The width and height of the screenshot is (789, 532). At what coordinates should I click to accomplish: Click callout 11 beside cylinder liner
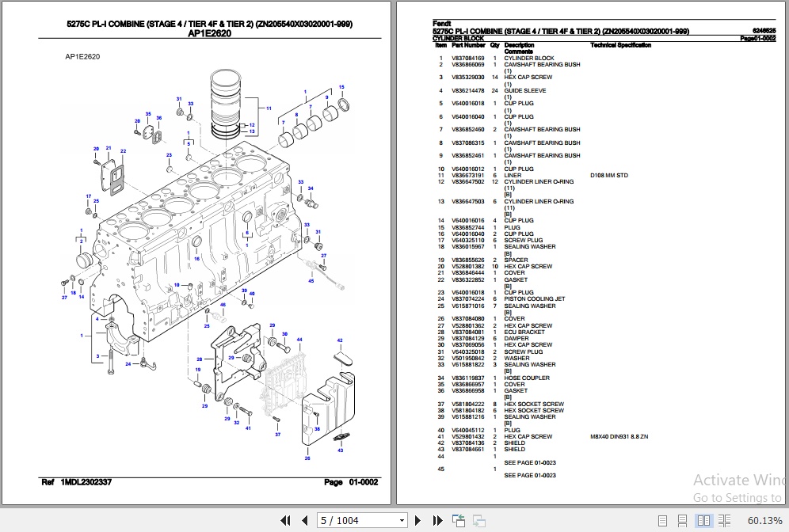269,108
